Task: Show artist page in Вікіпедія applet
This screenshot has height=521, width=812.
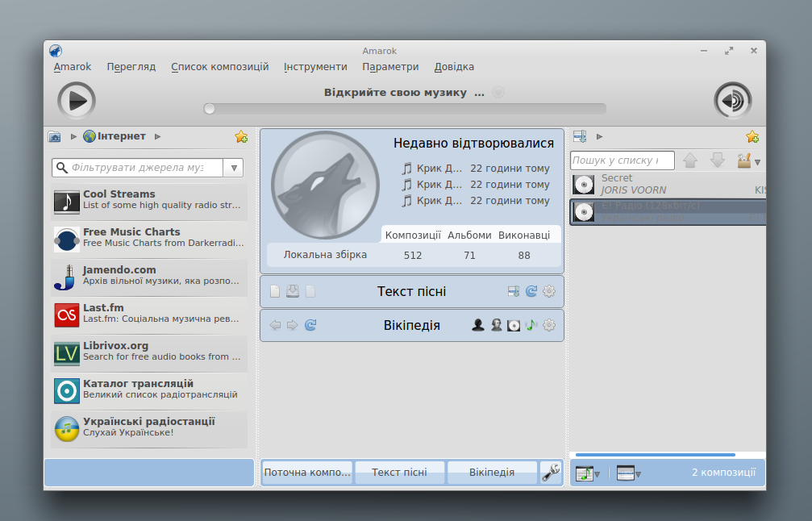Action: point(478,325)
